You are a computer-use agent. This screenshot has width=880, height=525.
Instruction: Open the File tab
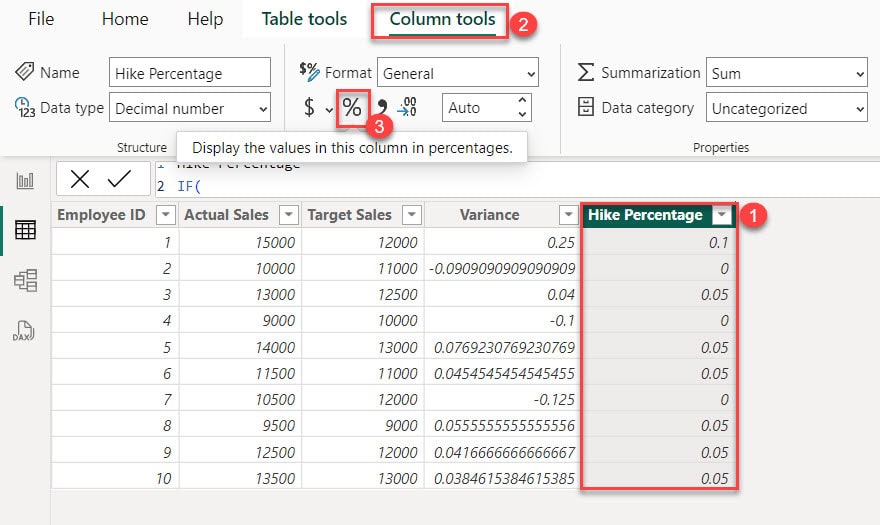(x=41, y=19)
